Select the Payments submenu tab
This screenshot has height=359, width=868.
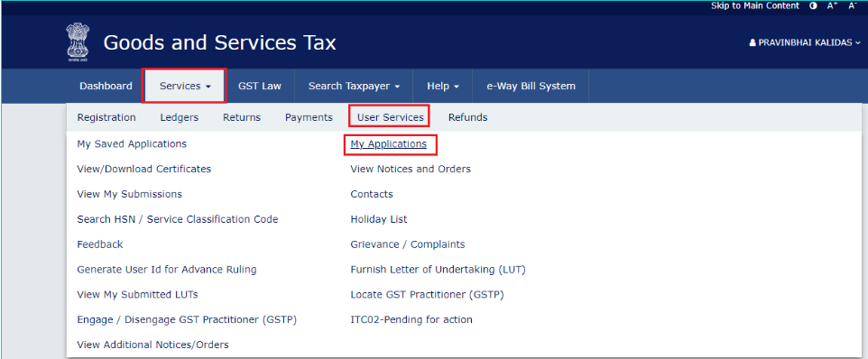[309, 117]
